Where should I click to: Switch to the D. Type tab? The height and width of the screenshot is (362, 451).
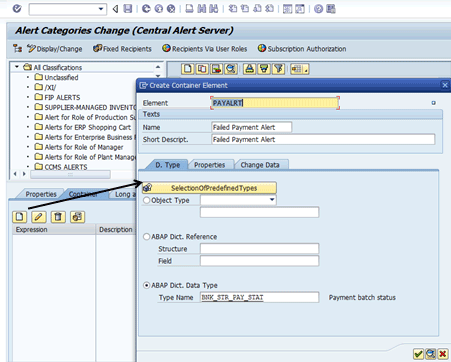[168, 165]
